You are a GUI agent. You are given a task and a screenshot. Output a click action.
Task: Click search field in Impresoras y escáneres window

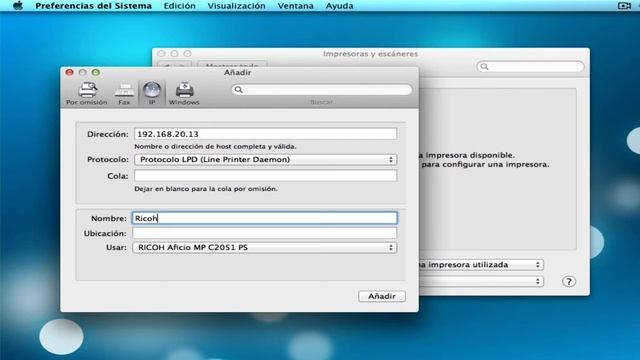(530, 67)
